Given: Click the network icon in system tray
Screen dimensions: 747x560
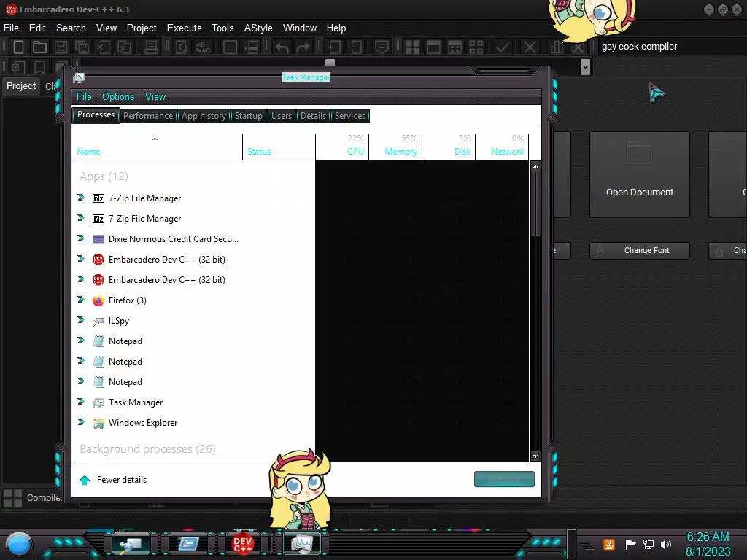Looking at the screenshot, I should click(648, 544).
